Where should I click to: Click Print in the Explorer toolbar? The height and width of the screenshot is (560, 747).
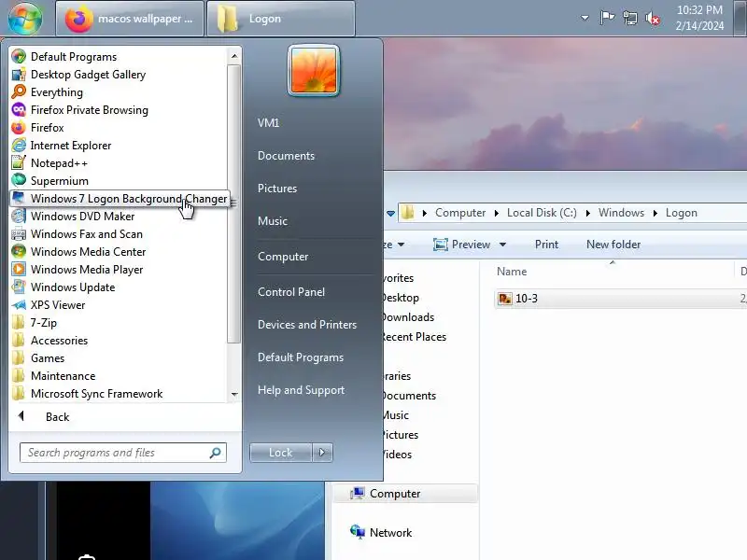pyautogui.click(x=546, y=245)
